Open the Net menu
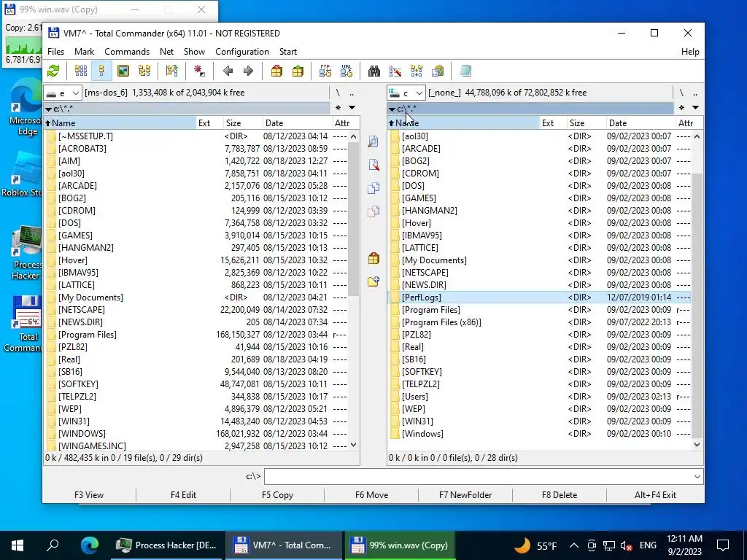The width and height of the screenshot is (747, 560). tap(167, 52)
